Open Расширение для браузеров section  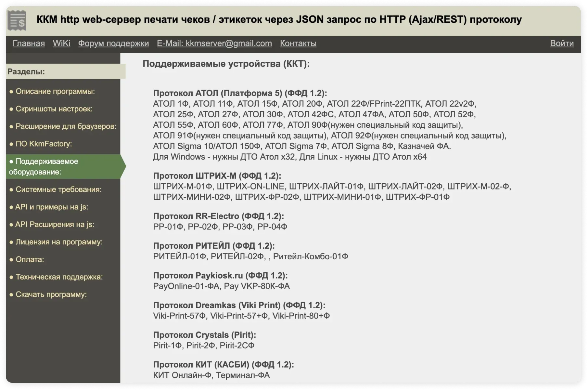66,126
